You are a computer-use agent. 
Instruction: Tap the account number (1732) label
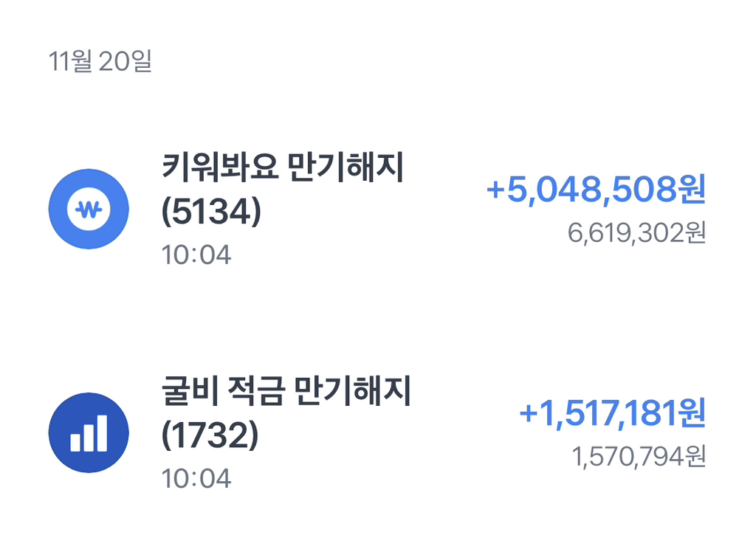tap(210, 435)
